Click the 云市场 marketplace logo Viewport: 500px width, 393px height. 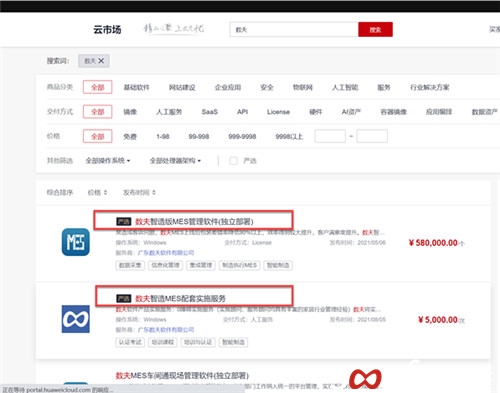pos(107,30)
